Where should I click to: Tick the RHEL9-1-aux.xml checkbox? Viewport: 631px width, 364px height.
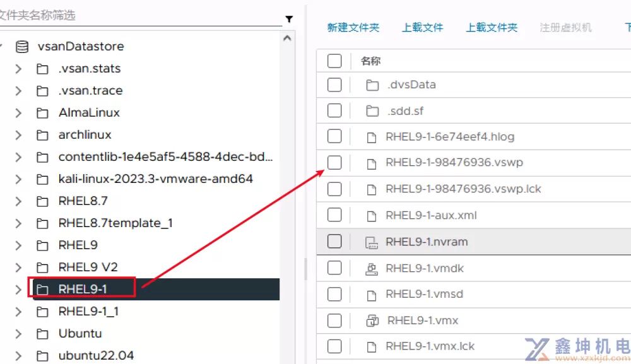pos(334,214)
